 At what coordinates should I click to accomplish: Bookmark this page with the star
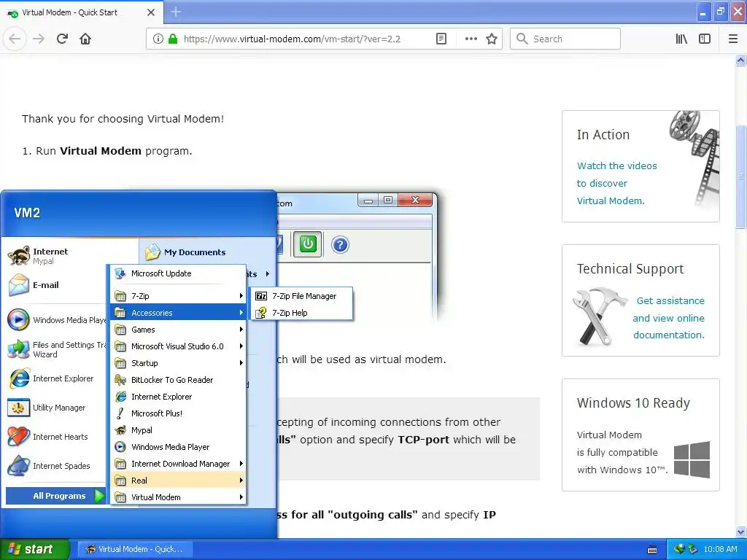492,39
